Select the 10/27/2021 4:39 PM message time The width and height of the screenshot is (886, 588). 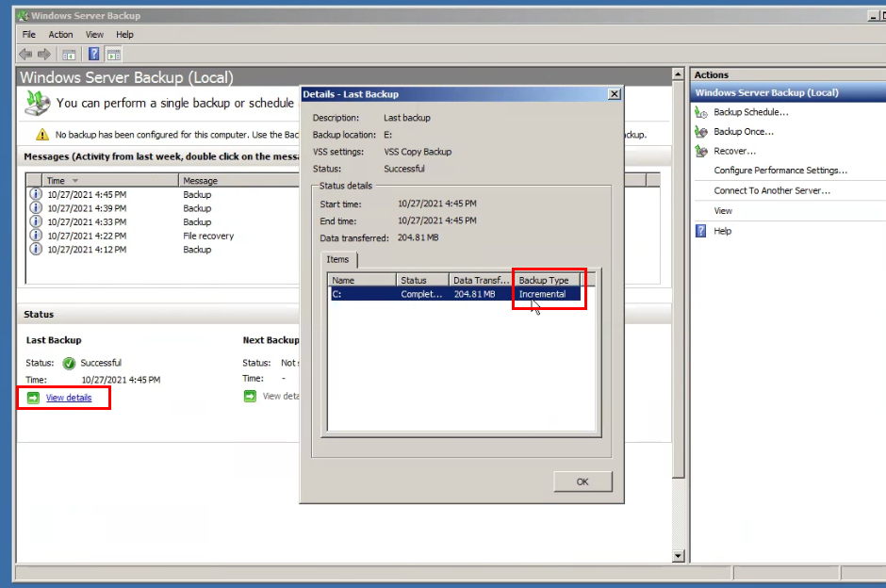87,208
